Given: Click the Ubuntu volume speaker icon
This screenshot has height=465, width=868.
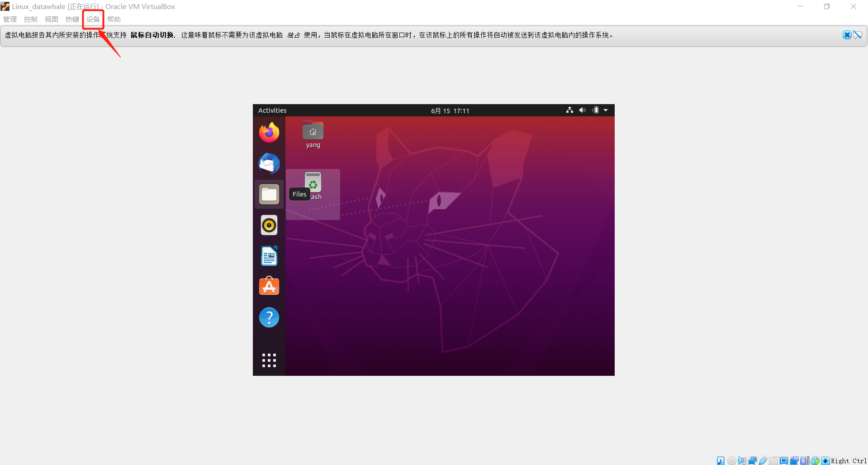Looking at the screenshot, I should coord(583,110).
